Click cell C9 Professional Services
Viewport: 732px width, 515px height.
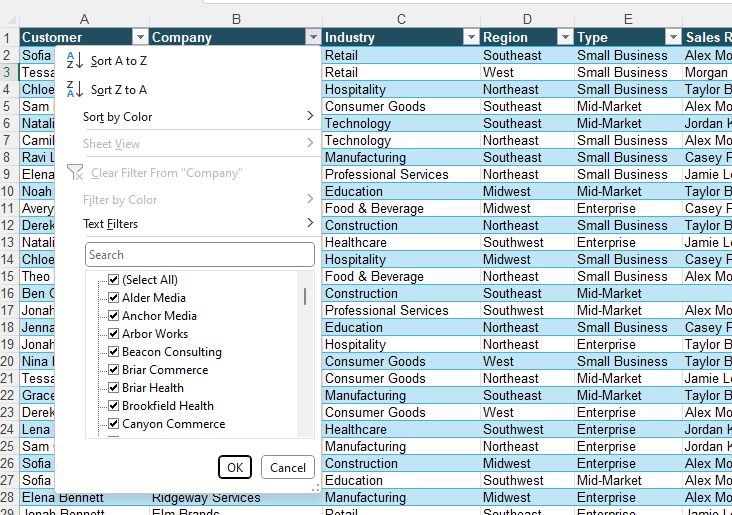tap(401, 174)
